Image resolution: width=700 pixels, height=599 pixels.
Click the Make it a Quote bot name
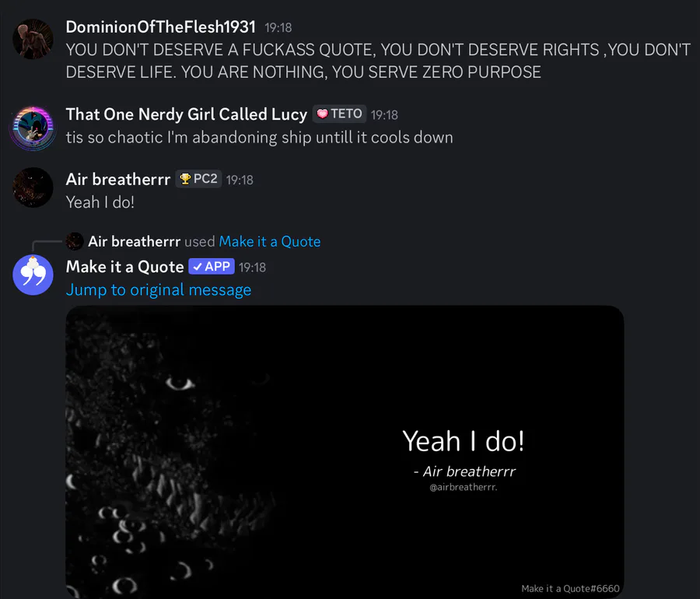pyautogui.click(x=125, y=267)
